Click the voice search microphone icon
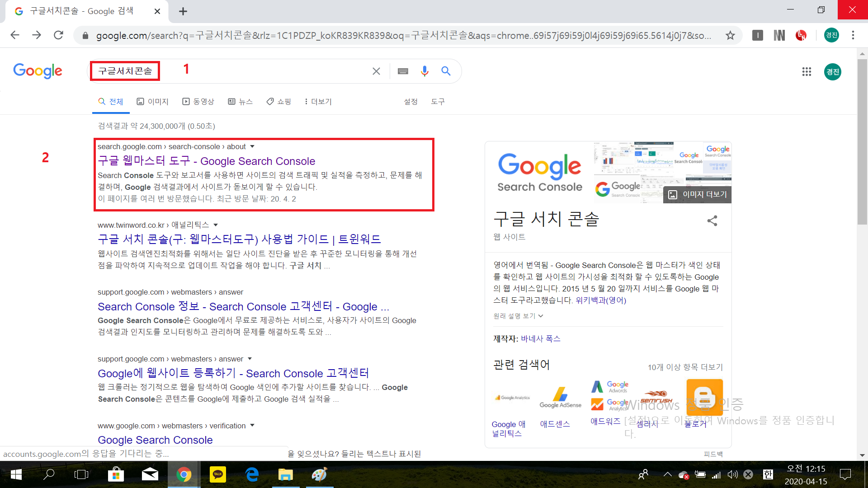Viewport: 868px width, 488px height. point(424,71)
